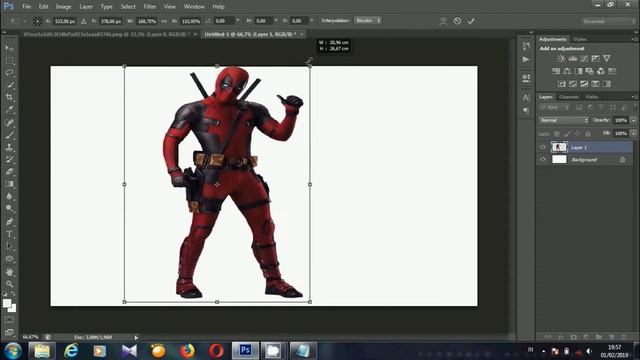Toggle lock transparent pixels
Image resolution: width=640 pixels, height=360 pixels.
557,133
